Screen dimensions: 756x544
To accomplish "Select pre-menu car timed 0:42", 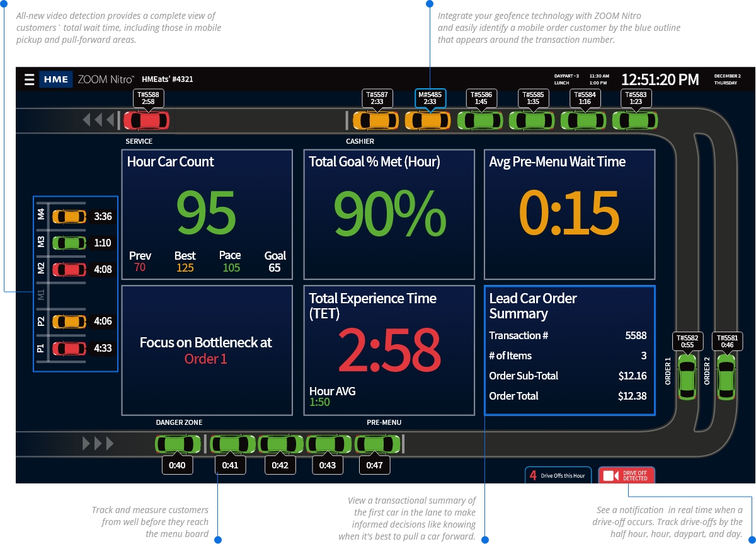I will (x=280, y=444).
